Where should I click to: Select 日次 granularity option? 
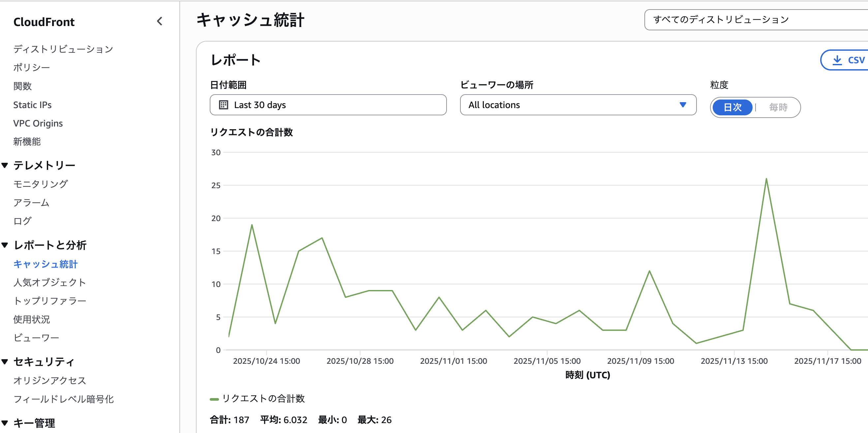click(x=732, y=107)
